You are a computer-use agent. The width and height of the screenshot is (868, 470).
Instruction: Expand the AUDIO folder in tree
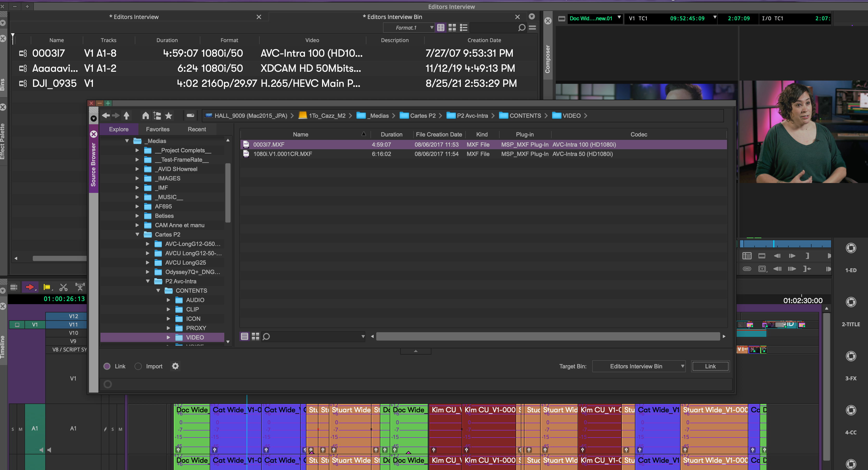(x=169, y=300)
